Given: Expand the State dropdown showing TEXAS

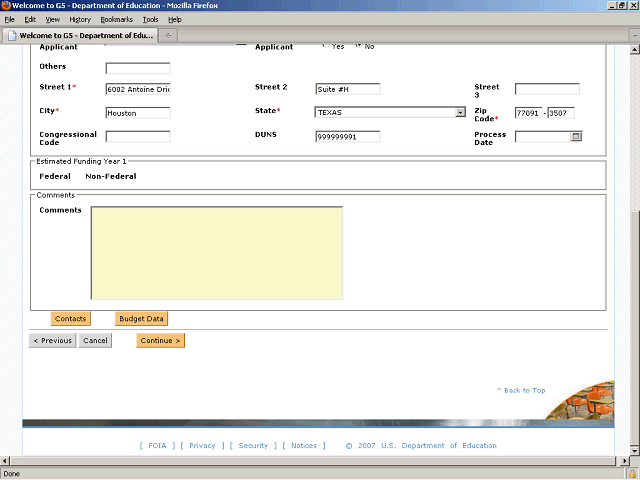Looking at the screenshot, I should point(460,112).
